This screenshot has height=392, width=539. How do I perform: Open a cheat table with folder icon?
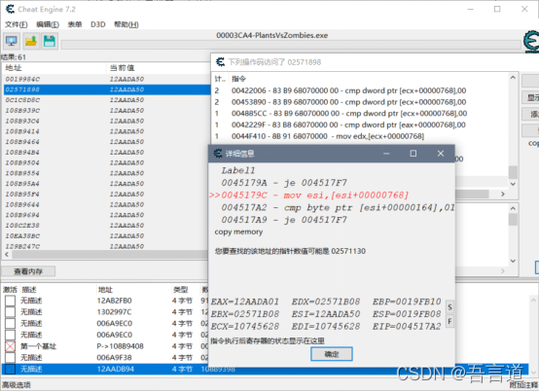(x=30, y=42)
